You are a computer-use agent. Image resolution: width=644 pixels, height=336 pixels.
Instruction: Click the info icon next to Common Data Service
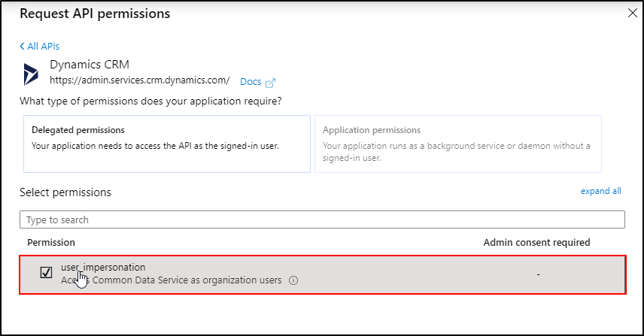293,280
